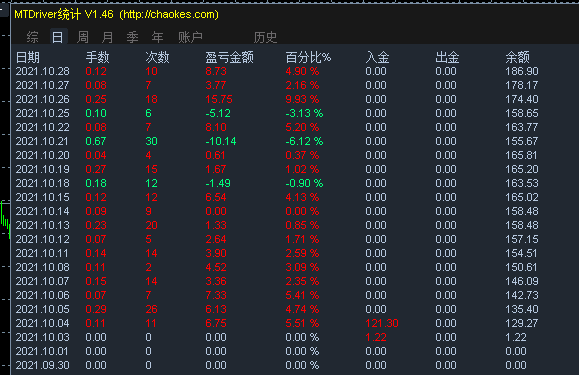Click the -1.49 loss amount
The width and height of the screenshot is (579, 375).
click(218, 183)
